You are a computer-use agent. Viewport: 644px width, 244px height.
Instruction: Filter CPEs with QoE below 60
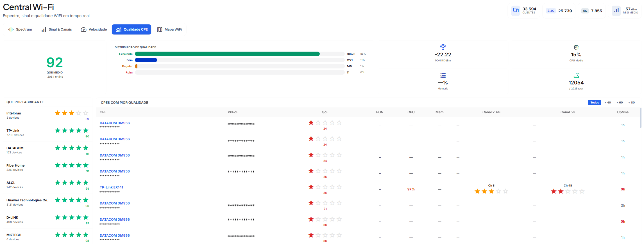tap(620, 103)
